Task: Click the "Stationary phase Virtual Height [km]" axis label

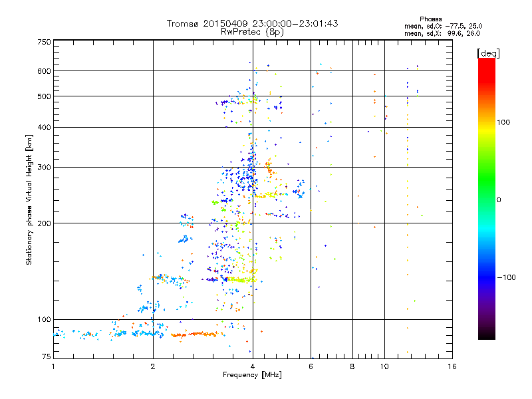Action: (29, 199)
